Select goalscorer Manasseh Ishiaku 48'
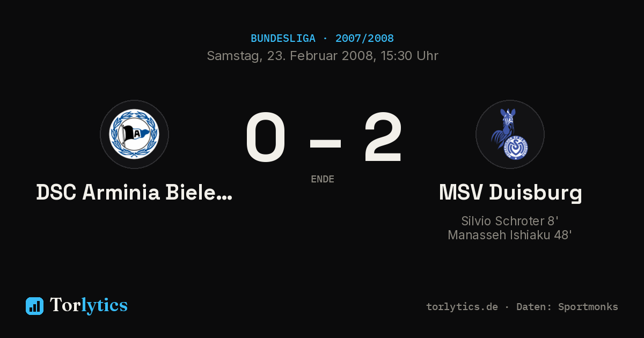Viewport: 644px width, 338px height. [510, 235]
